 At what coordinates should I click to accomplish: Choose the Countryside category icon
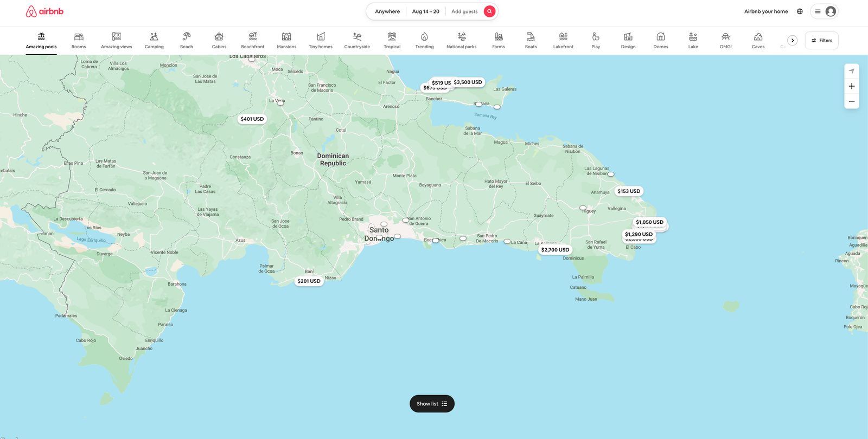coord(357,37)
